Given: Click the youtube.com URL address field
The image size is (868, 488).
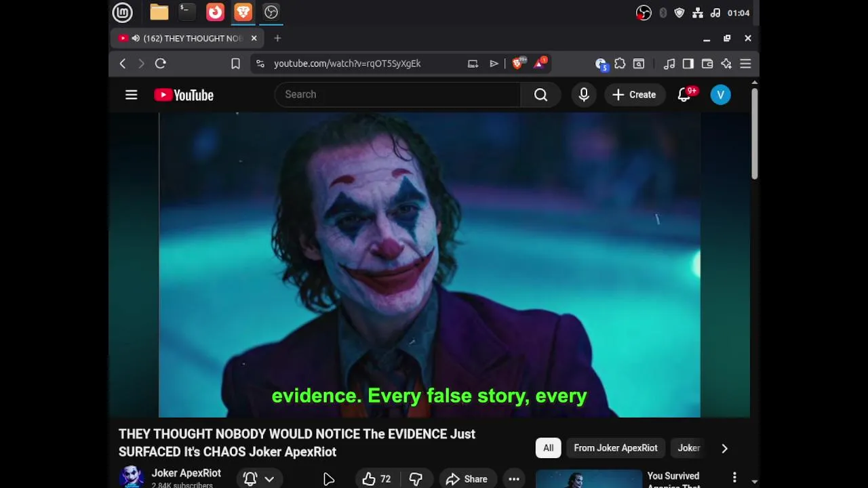Looking at the screenshot, I should point(347,64).
